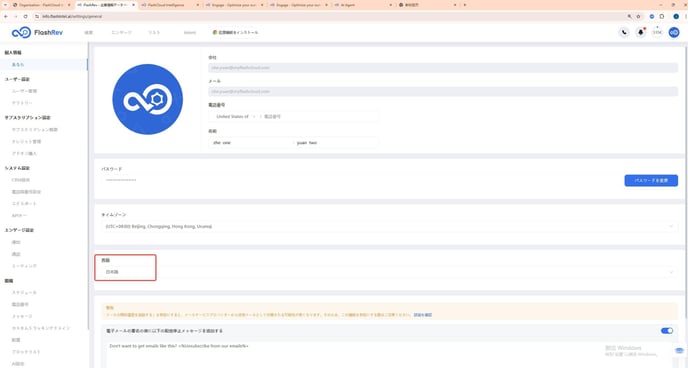
Task: Open ブロックリスト in the sidebar
Action: (26, 352)
